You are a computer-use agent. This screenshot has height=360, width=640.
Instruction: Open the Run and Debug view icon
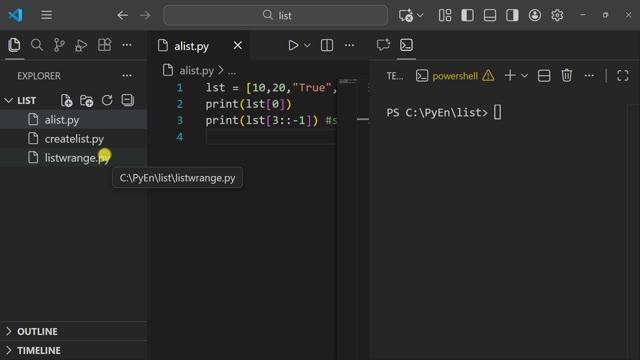(x=81, y=45)
